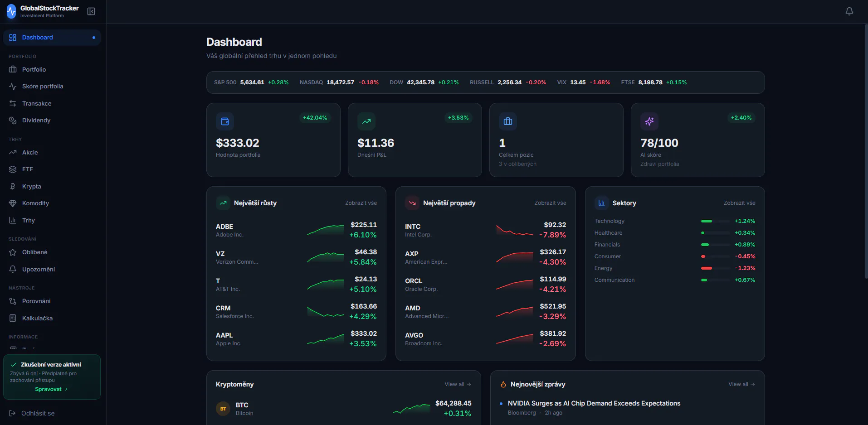Click View all in Kryptoměny panel
This screenshot has width=868, height=425.
458,384
